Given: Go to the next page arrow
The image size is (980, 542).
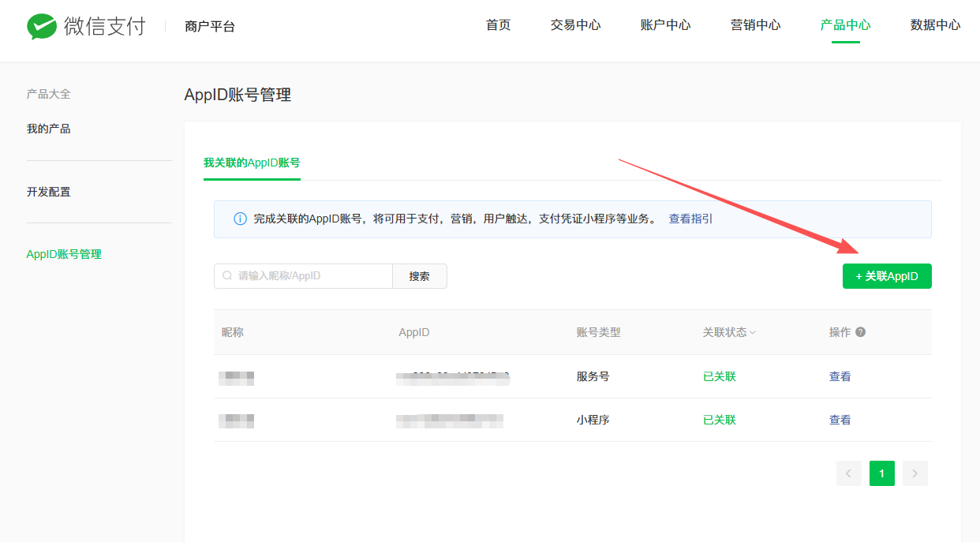Looking at the screenshot, I should (915, 473).
